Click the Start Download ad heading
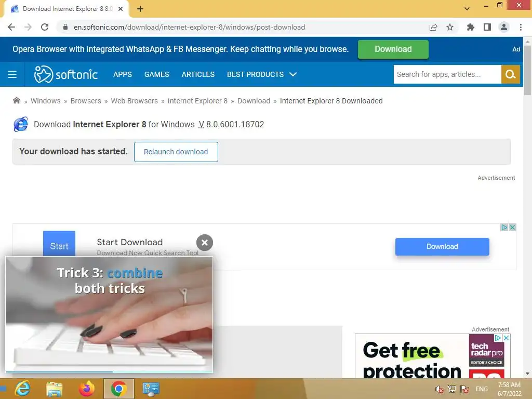 (129, 242)
